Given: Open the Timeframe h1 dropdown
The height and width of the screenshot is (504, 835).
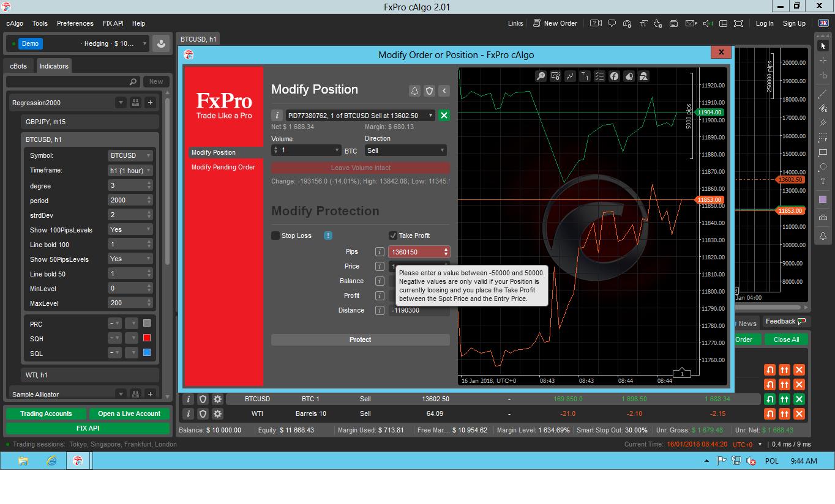Looking at the screenshot, I should [x=130, y=170].
